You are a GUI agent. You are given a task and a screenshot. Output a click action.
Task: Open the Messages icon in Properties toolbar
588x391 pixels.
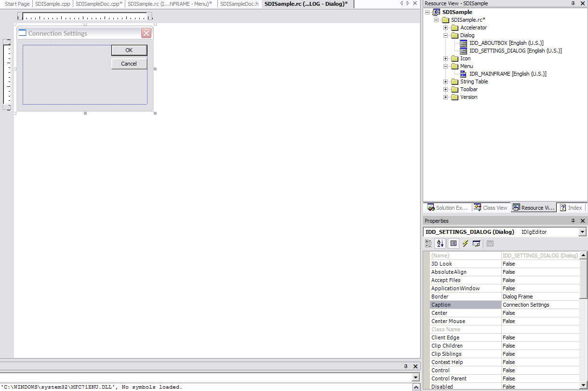[x=477, y=243]
